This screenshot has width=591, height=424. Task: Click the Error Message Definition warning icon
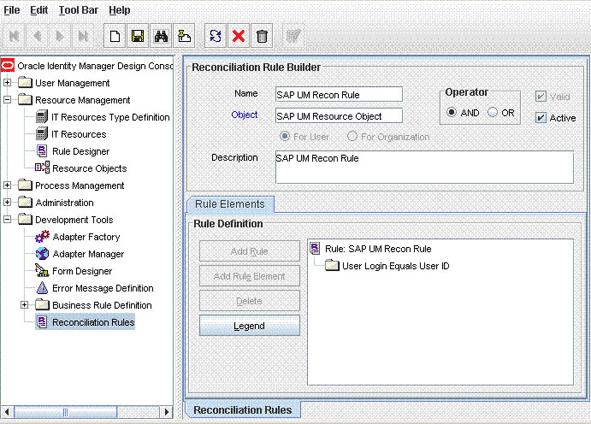(x=42, y=288)
